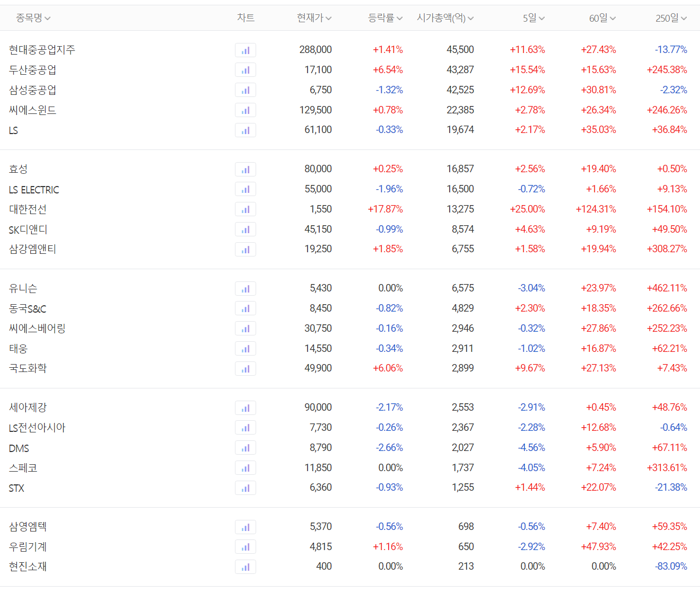The height and width of the screenshot is (593, 700).
Task: Select change rate +17.87%
Action: point(386,209)
